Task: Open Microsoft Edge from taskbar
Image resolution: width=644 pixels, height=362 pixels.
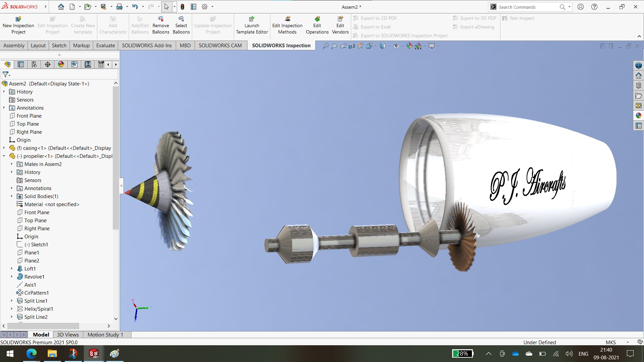Action: 31,354
